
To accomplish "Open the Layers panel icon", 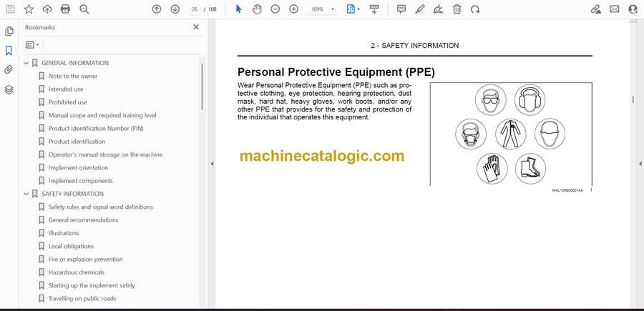I will click(x=9, y=89).
